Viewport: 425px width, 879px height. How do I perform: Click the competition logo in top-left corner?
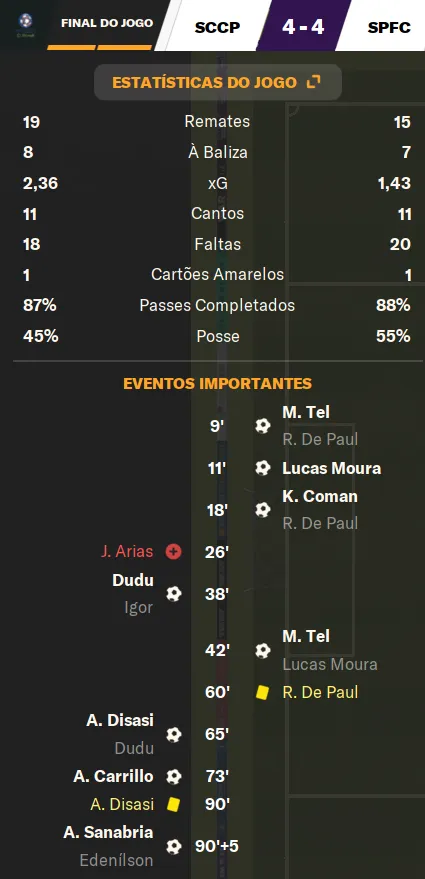[25, 24]
